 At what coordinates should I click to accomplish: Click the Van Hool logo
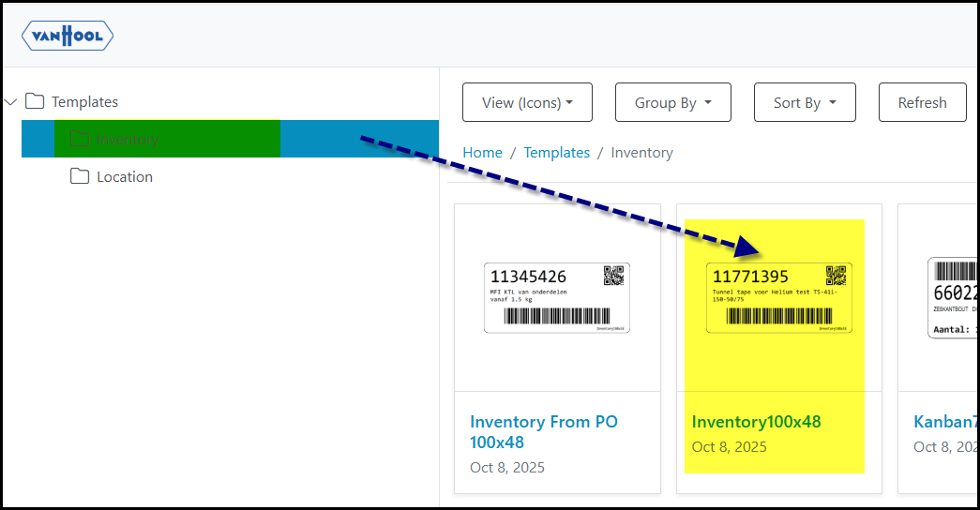68,37
